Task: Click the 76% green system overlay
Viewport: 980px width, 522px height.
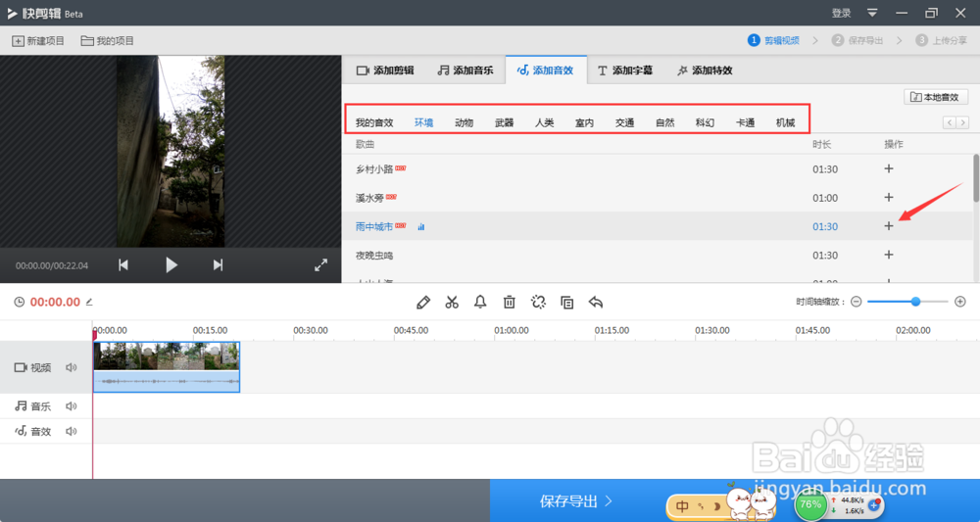Action: pyautogui.click(x=810, y=504)
